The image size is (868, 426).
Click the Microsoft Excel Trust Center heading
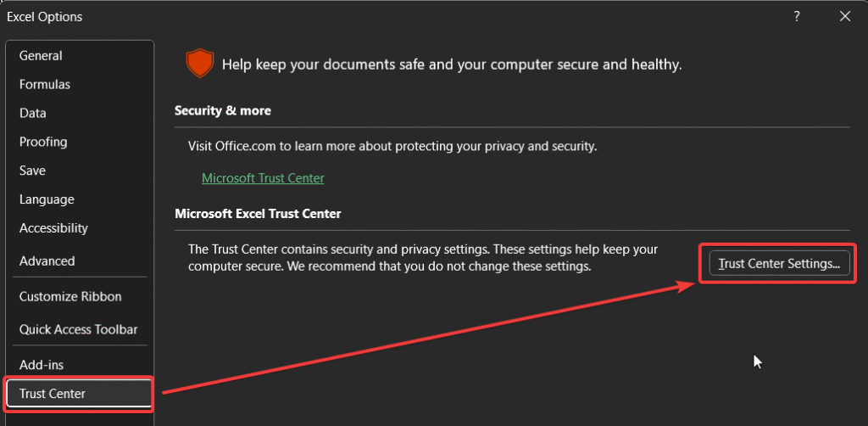258,215
